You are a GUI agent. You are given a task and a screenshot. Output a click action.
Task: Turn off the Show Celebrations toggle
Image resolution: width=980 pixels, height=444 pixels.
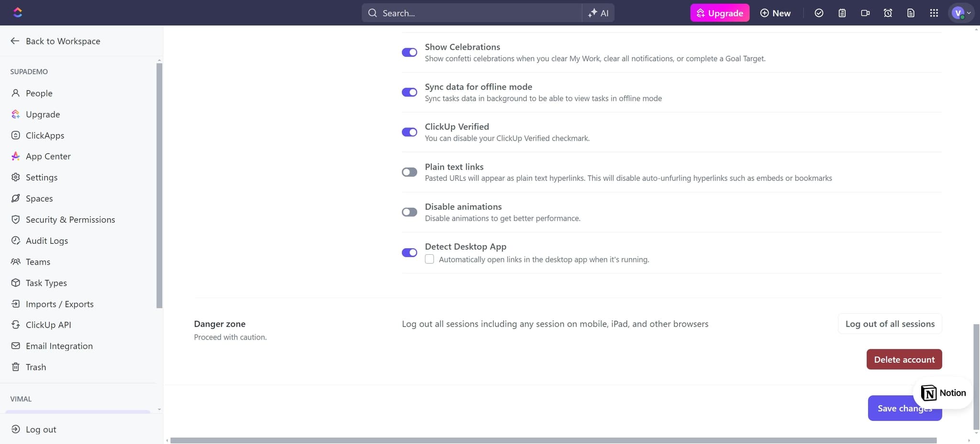tap(409, 52)
